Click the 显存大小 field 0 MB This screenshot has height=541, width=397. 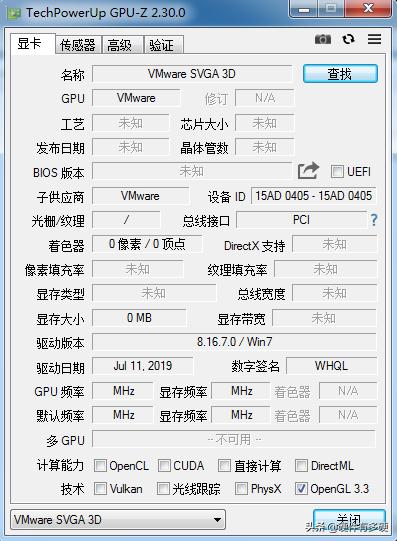pos(139,317)
